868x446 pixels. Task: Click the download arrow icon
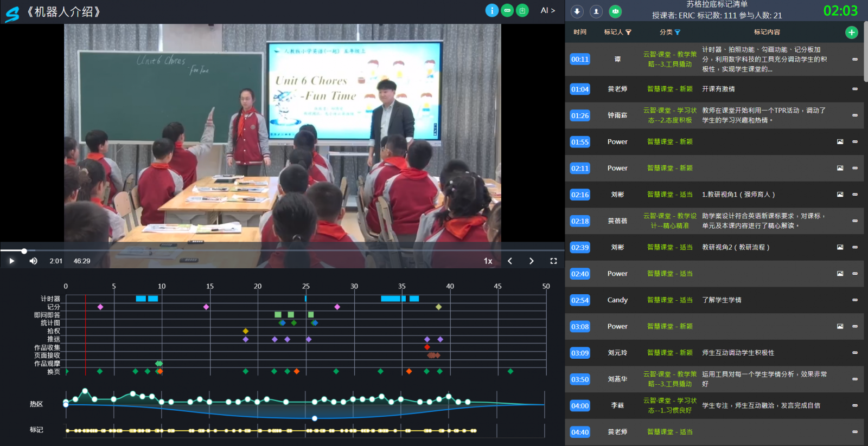pos(577,11)
